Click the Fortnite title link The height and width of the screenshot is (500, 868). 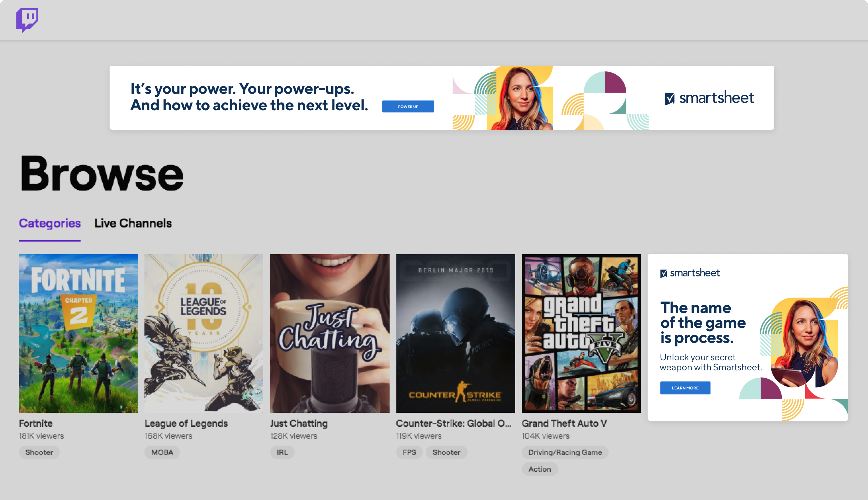[36, 424]
